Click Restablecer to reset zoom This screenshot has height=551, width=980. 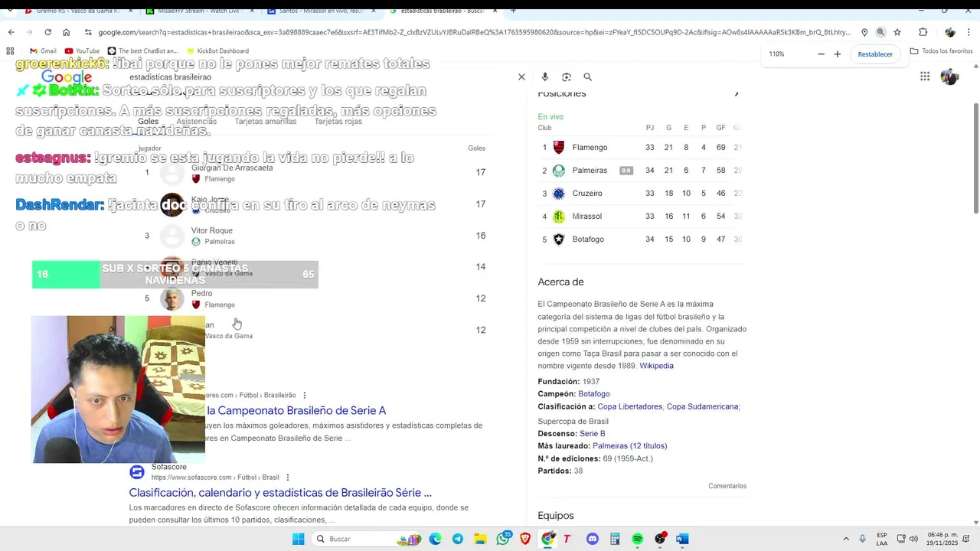coord(875,54)
